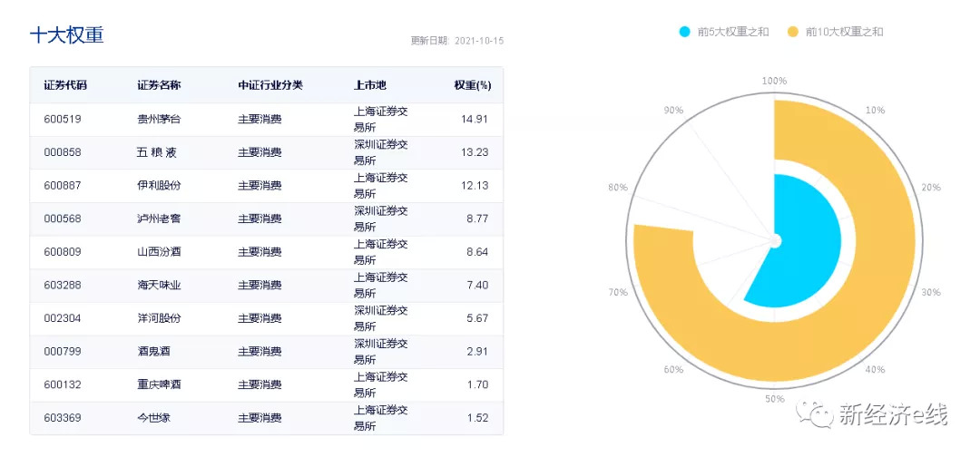Click the 酒鬼酒 stock name
Screen dimensions: 980x457
tap(153, 351)
